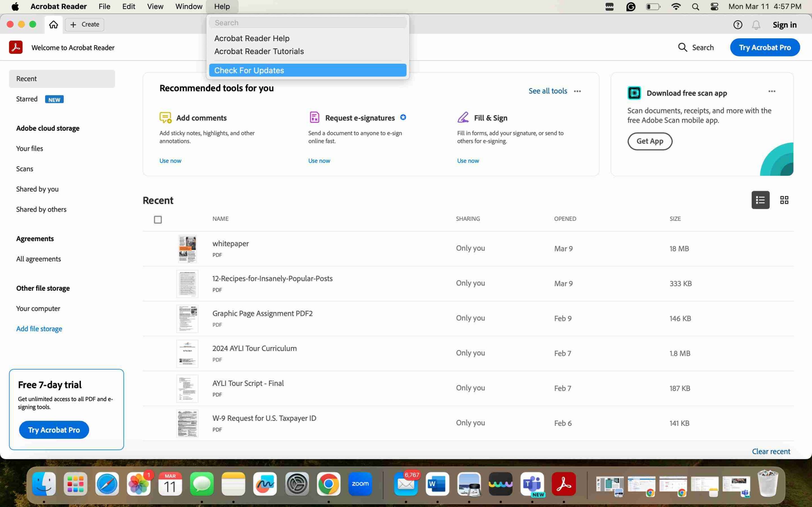Click the Search input field in Help menu

click(x=308, y=22)
